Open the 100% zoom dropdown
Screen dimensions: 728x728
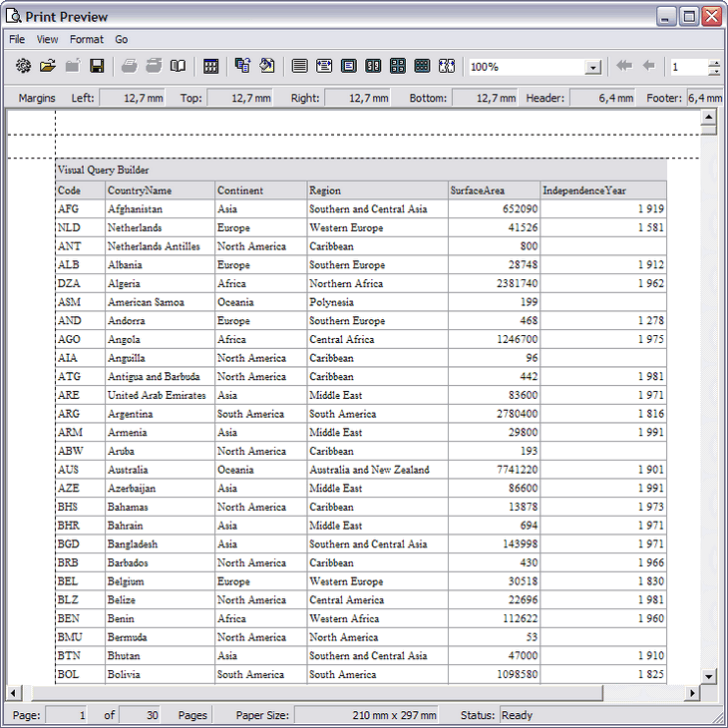pyautogui.click(x=593, y=67)
